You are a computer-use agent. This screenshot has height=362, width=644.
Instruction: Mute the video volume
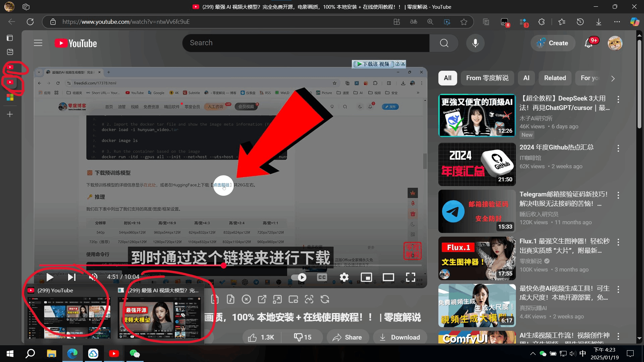click(93, 277)
